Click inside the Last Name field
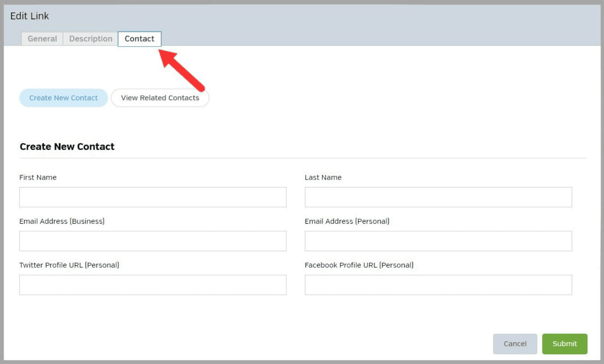The height and width of the screenshot is (364, 604). [x=438, y=197]
